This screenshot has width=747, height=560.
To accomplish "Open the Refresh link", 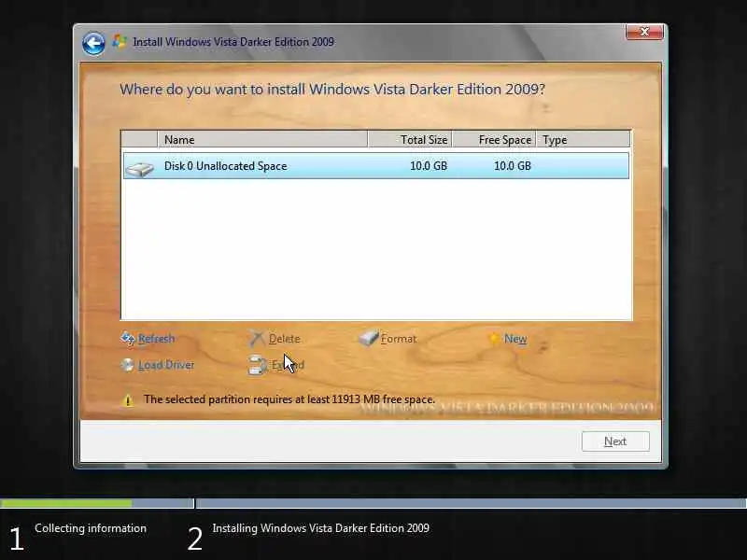I will click(156, 339).
